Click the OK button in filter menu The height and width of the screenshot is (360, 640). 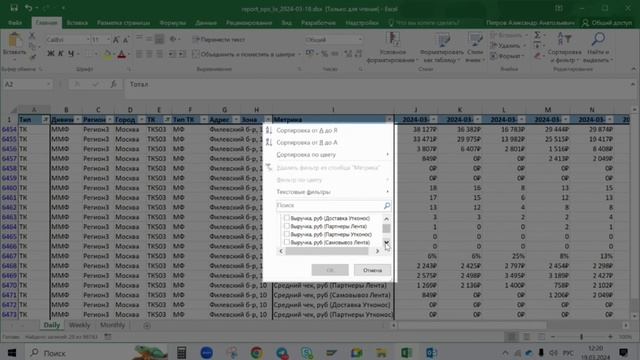pyautogui.click(x=330, y=270)
